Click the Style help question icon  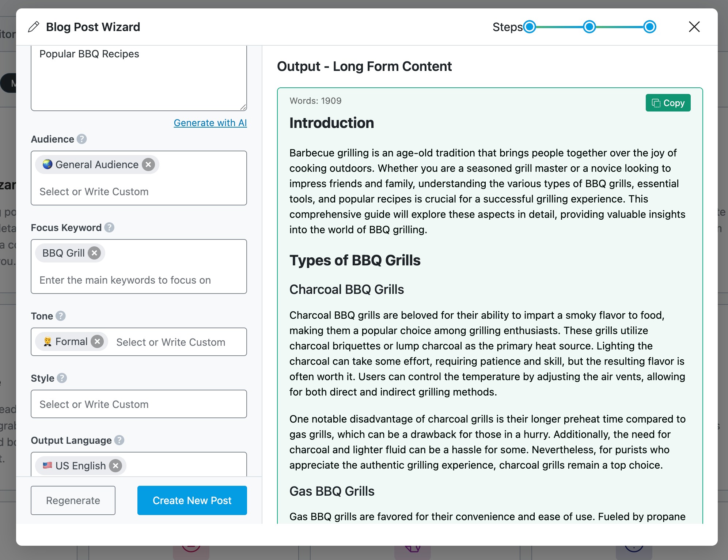point(62,378)
